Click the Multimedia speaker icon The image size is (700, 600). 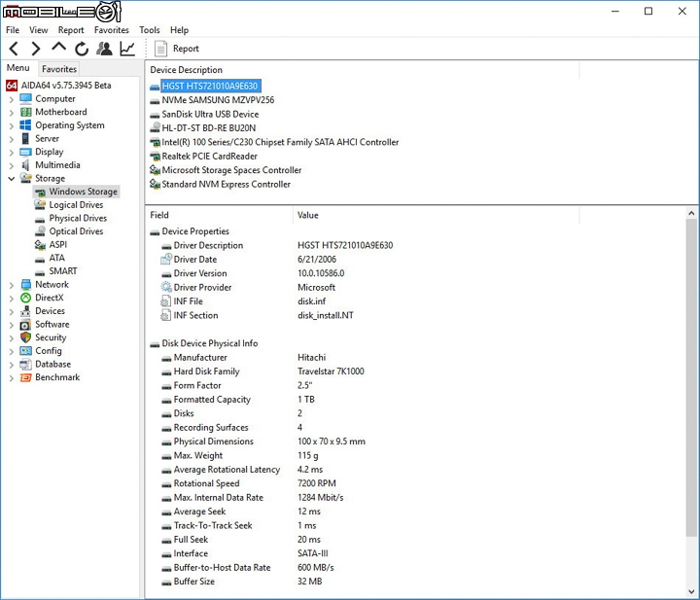pyautogui.click(x=26, y=165)
